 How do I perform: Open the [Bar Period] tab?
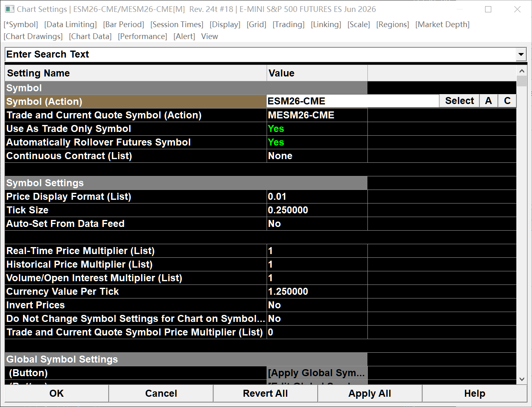point(124,25)
